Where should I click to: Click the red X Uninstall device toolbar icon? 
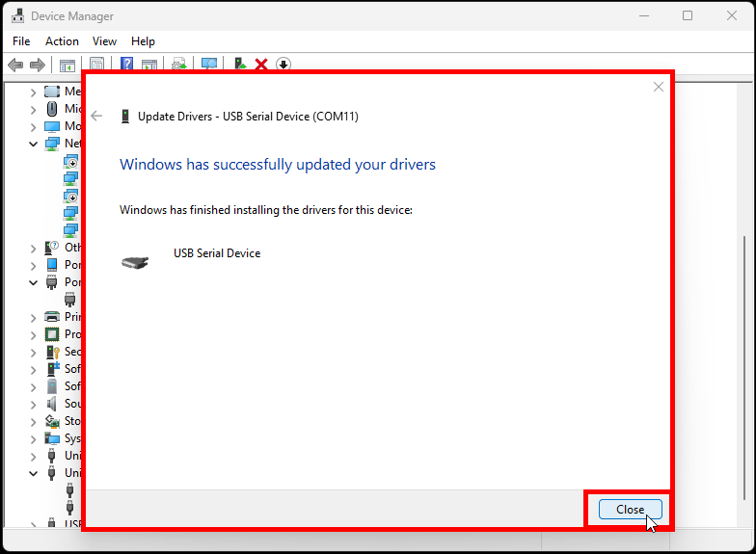click(x=261, y=65)
